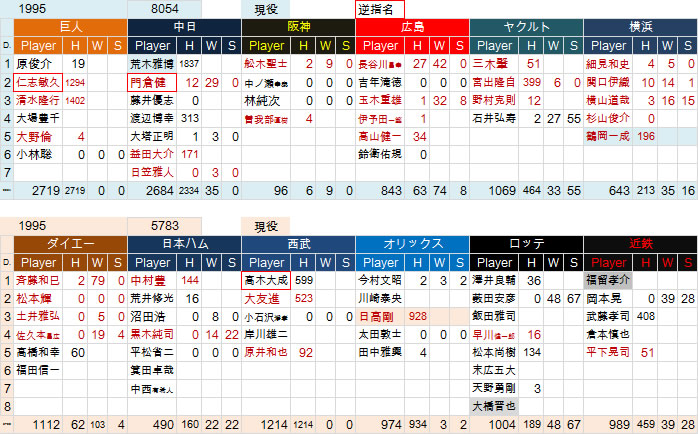
Task: Select the 横浜 team header cell
Action: pos(641,28)
